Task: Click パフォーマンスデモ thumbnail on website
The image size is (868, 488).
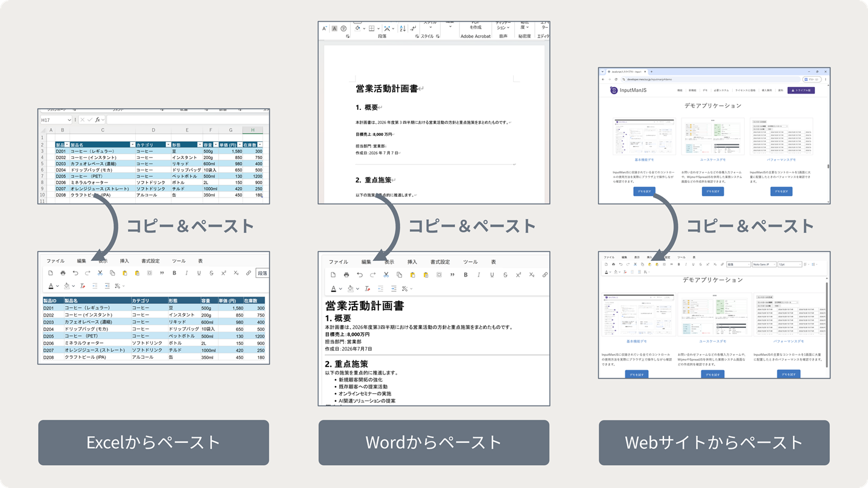Action: [x=782, y=136]
